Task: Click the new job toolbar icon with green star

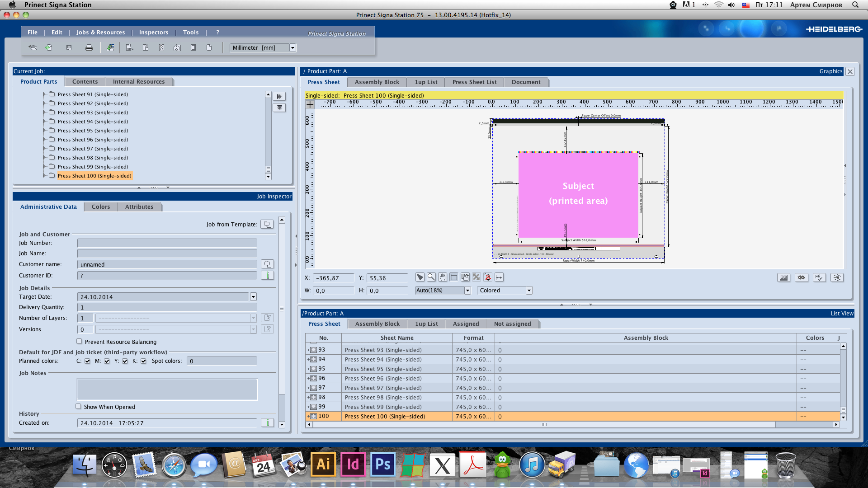Action: (x=49, y=47)
